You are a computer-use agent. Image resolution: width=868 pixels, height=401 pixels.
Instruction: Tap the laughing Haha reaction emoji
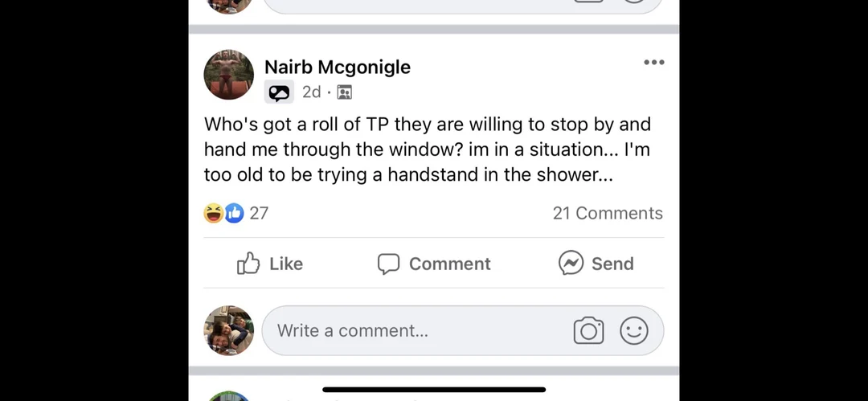pyautogui.click(x=214, y=213)
